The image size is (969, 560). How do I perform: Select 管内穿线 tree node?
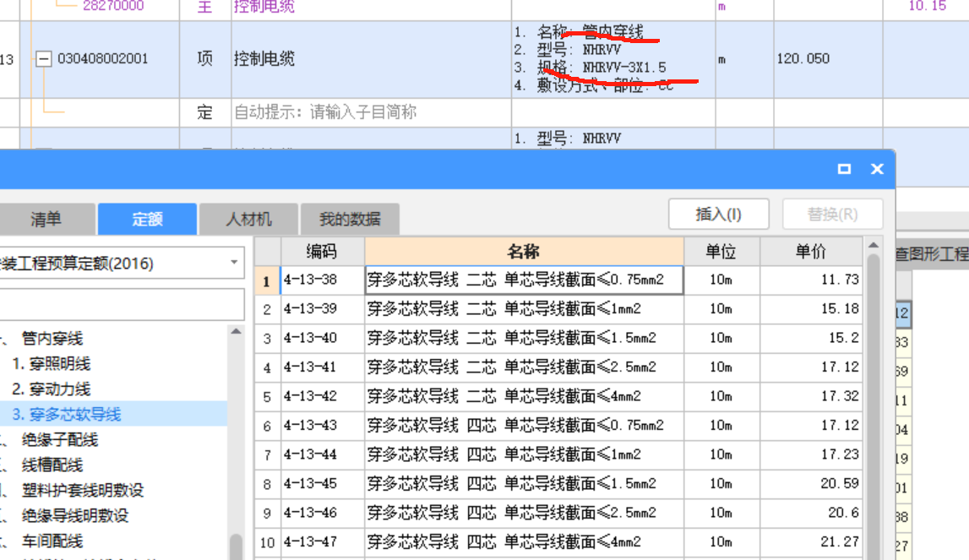tap(52, 338)
